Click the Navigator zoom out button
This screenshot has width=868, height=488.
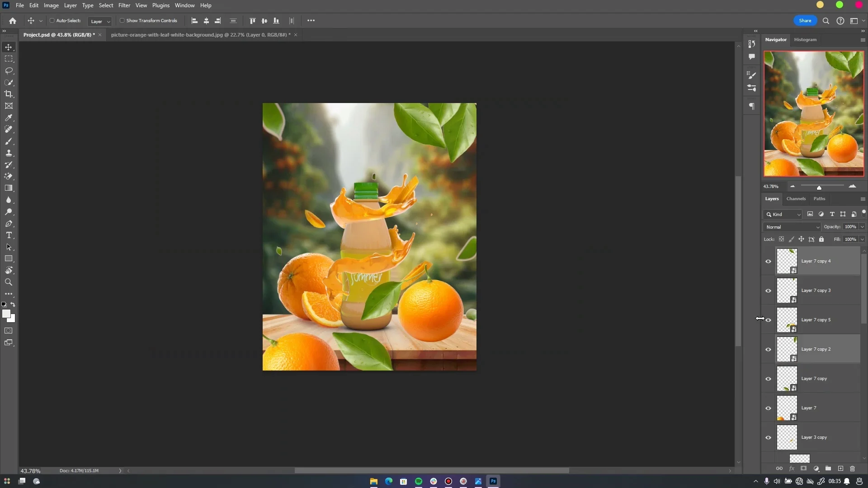(793, 186)
